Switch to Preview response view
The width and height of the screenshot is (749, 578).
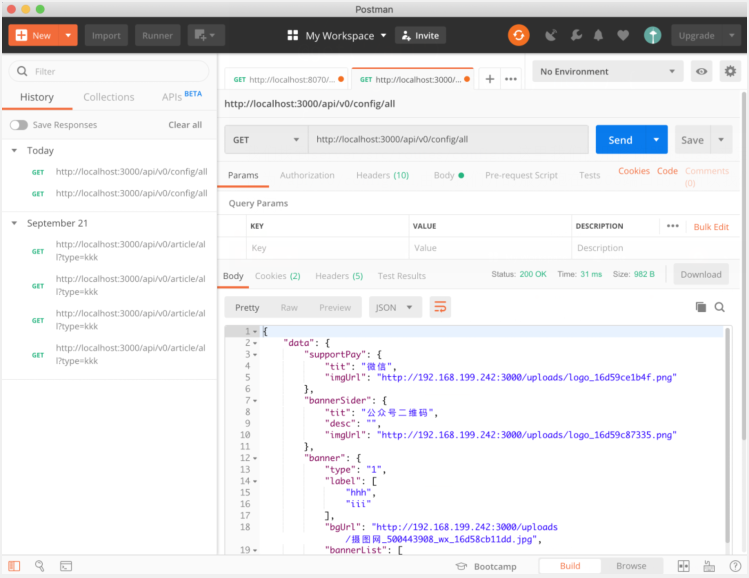(x=335, y=307)
